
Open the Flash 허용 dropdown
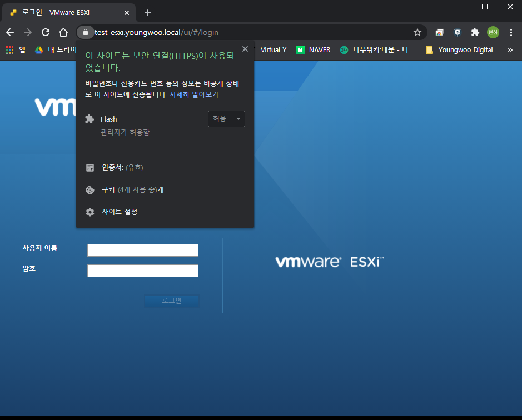click(x=226, y=119)
